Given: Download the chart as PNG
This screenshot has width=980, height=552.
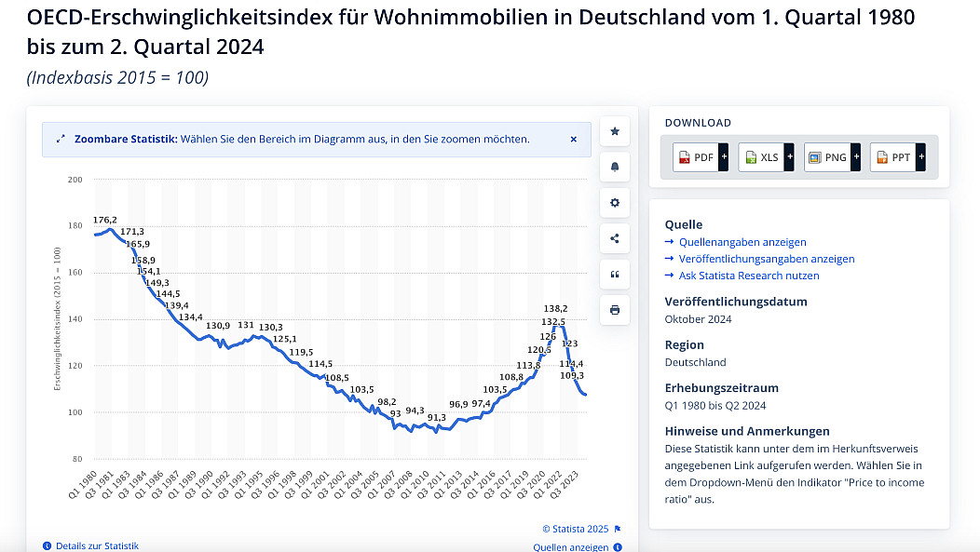Looking at the screenshot, I should tap(826, 157).
